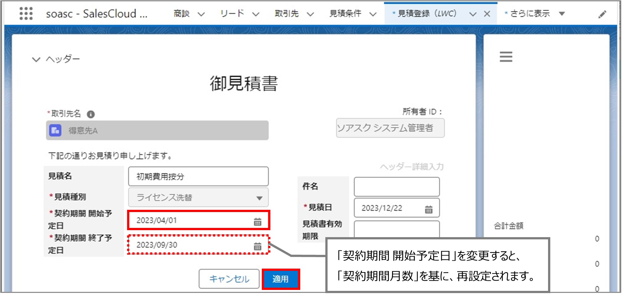Click the pencil icon to edit navigation items
644x295 pixels.
(x=603, y=14)
